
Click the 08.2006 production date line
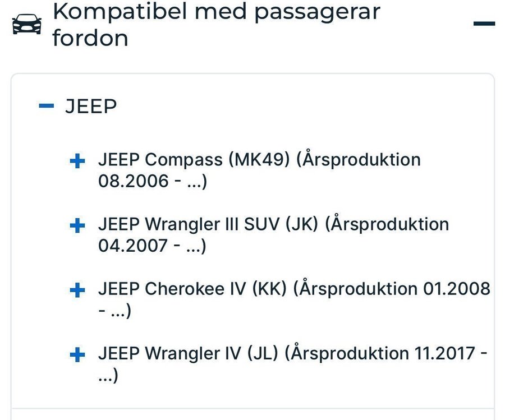tap(153, 181)
